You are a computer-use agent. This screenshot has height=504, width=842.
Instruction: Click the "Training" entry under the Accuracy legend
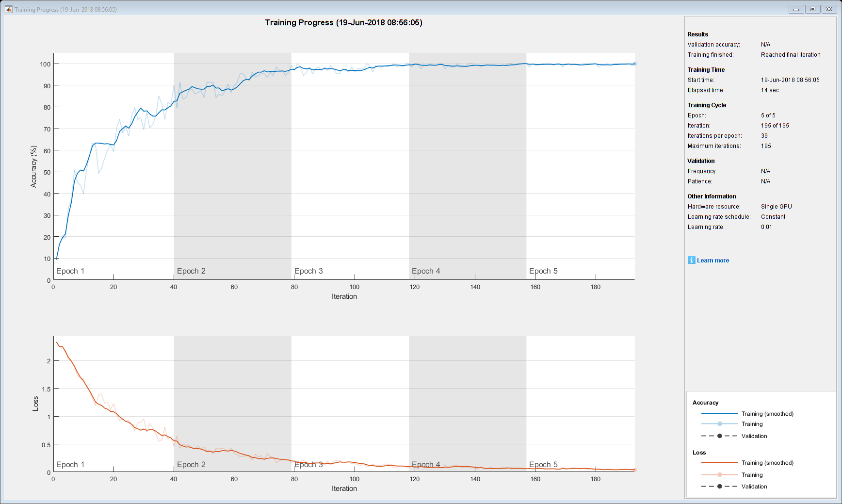pyautogui.click(x=752, y=424)
